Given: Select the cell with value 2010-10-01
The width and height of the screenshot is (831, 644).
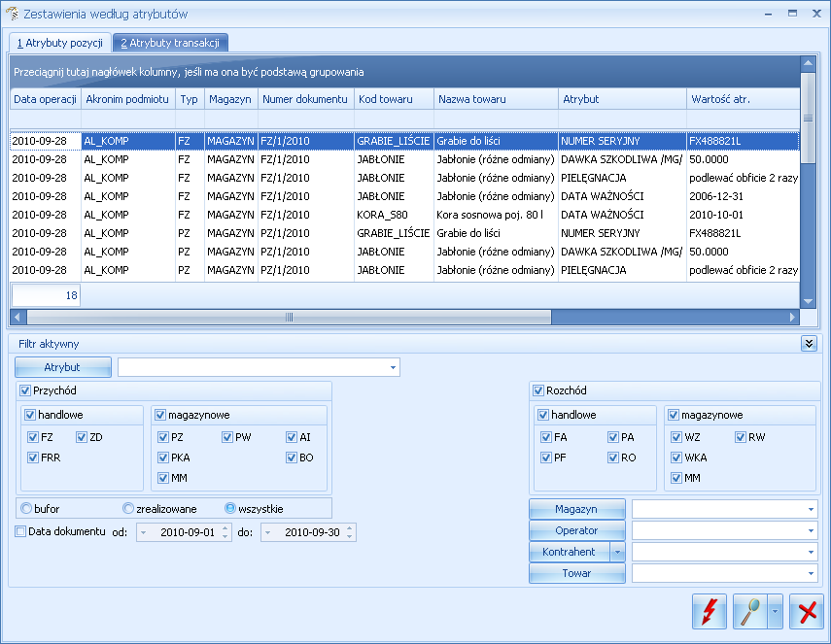Looking at the screenshot, I should 743,215.
